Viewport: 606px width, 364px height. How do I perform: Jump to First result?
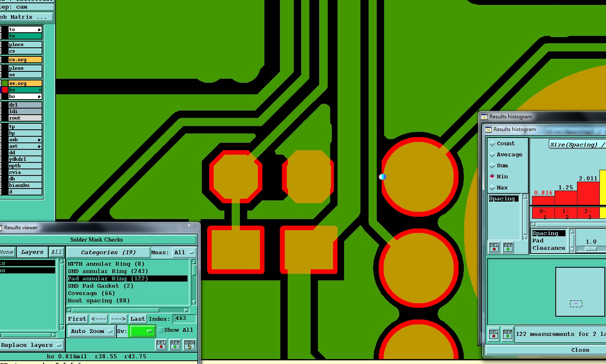[77, 319]
